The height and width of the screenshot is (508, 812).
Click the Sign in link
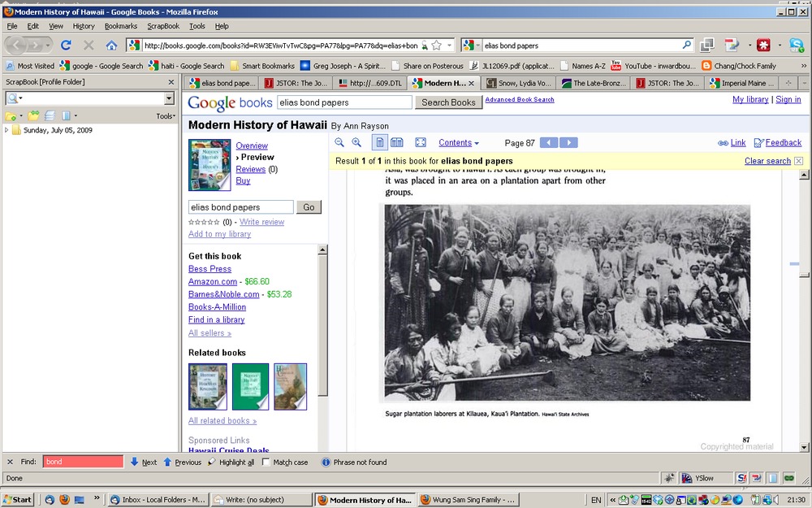click(x=788, y=99)
